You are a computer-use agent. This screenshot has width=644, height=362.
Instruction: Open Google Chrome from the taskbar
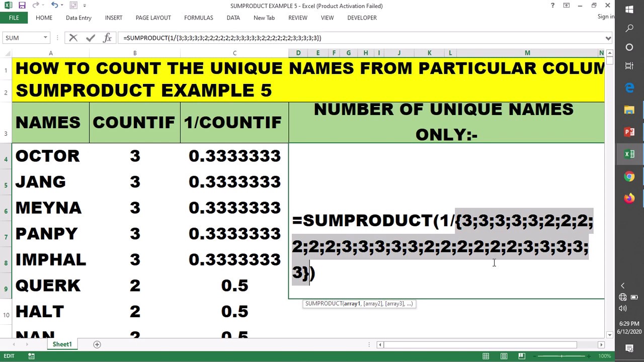(629, 176)
